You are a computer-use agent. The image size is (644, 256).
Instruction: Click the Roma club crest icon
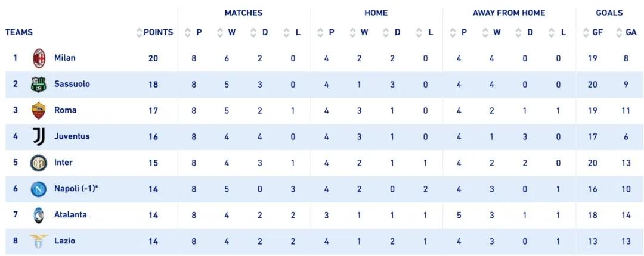click(x=39, y=111)
